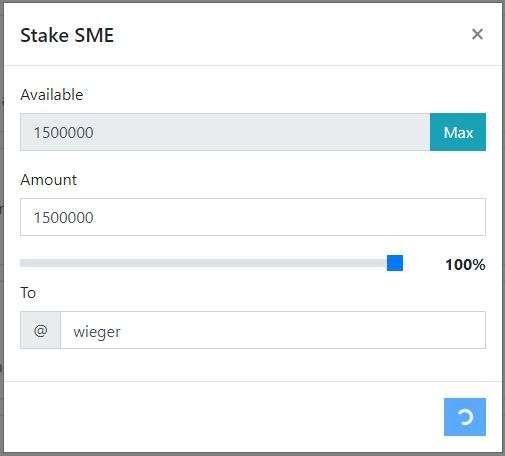This screenshot has height=456, width=505.
Task: Click the Stake SME dialog title
Action: coord(67,35)
